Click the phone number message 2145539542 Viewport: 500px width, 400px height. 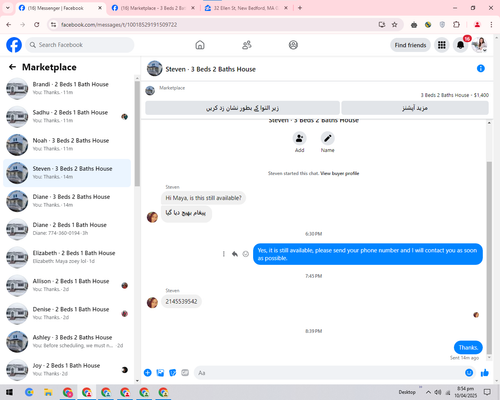click(x=181, y=301)
